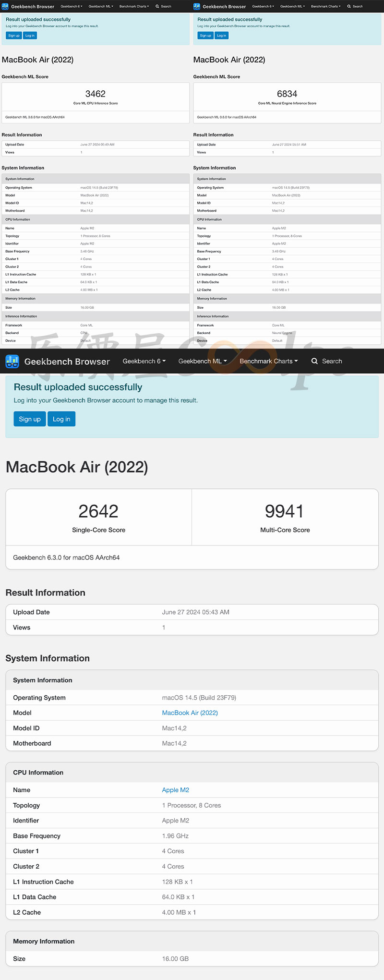This screenshot has width=384, height=980.
Task: Click search icon in top-left small navbar
Action: click(x=157, y=6)
